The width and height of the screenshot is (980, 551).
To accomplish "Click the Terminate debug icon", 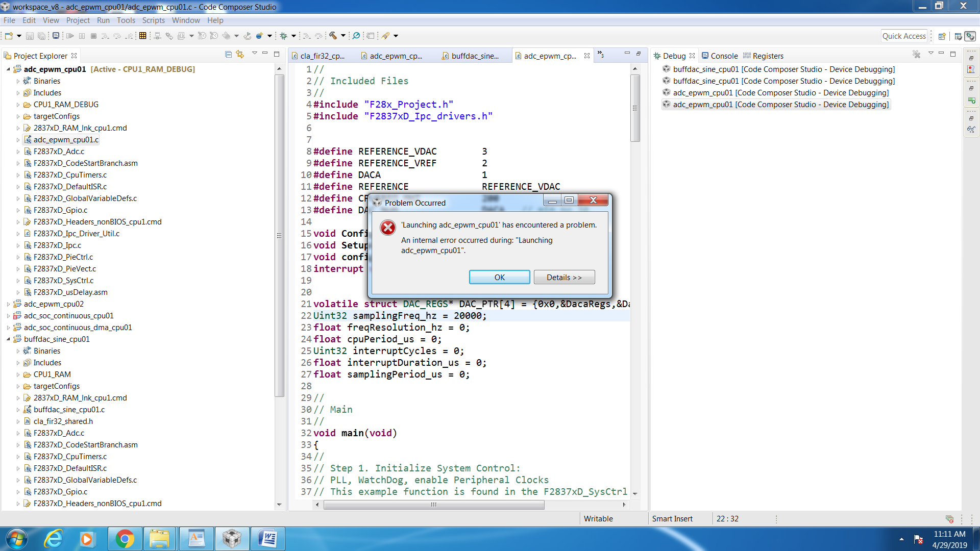I will (94, 36).
